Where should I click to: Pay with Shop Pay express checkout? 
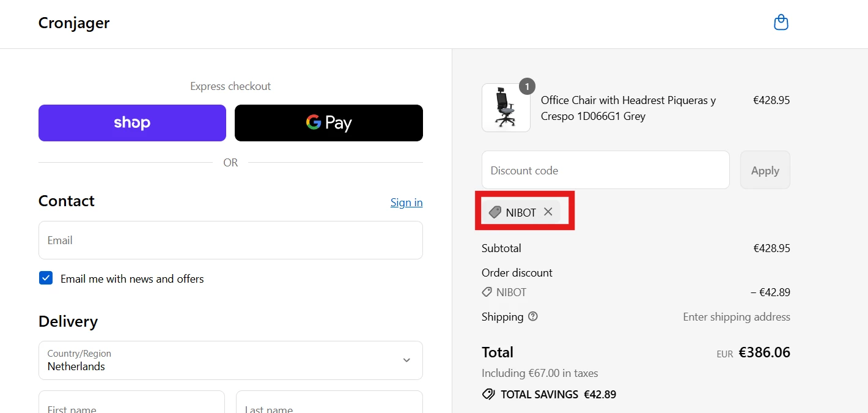[132, 123]
